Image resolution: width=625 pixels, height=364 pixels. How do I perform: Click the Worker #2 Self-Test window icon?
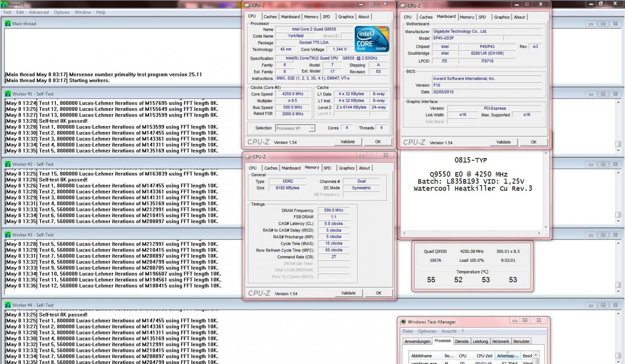click(8, 164)
